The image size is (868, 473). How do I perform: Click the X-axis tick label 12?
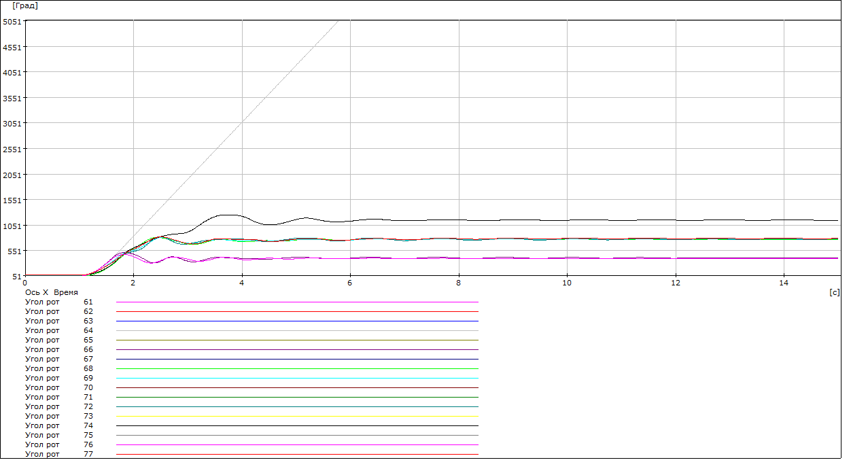(x=676, y=282)
